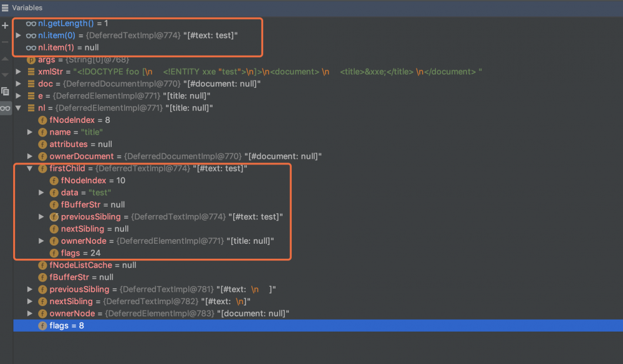Image resolution: width=623 pixels, height=364 pixels.
Task: Click the field icon beside ownerDocument
Action: [42, 156]
